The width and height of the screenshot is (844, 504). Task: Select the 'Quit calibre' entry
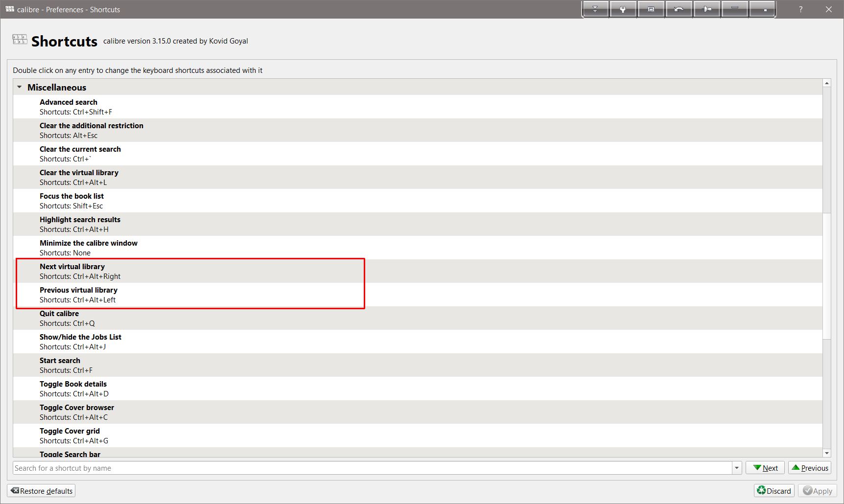tap(418, 318)
